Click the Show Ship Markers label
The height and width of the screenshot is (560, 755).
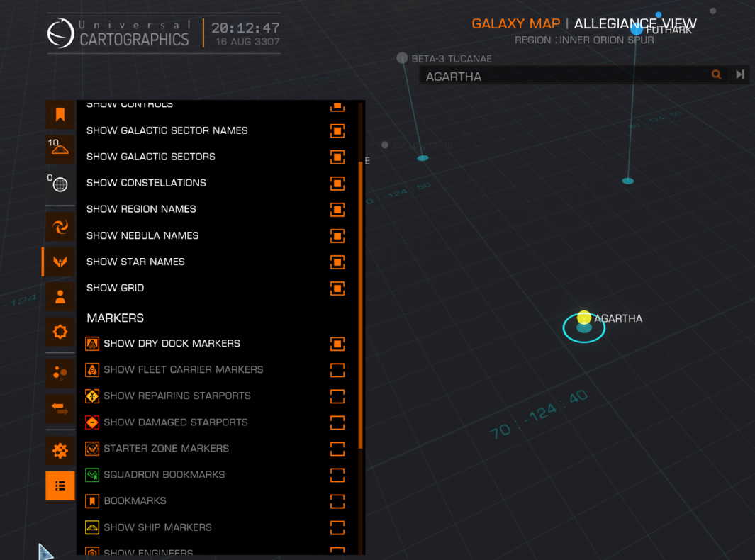point(158,527)
